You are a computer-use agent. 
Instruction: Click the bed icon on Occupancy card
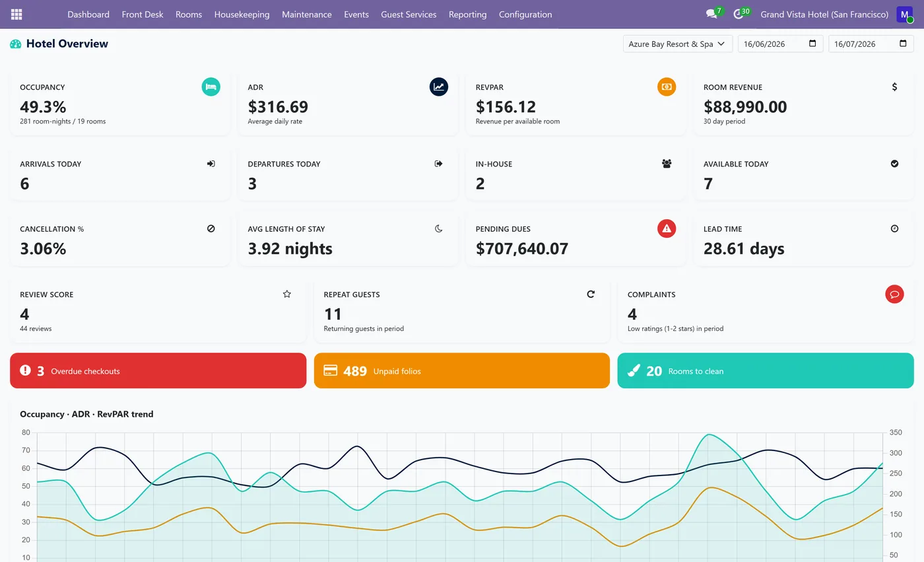coord(211,87)
